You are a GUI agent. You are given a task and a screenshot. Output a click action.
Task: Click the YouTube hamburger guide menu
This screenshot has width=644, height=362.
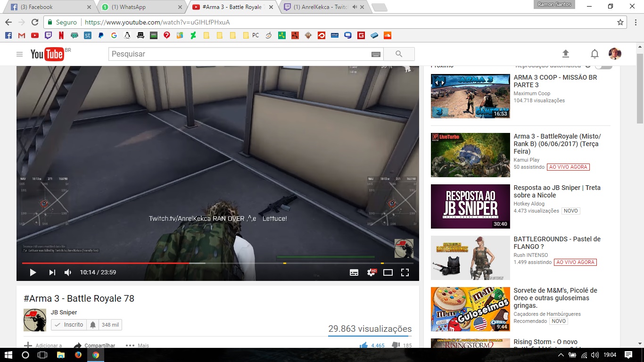point(19,54)
